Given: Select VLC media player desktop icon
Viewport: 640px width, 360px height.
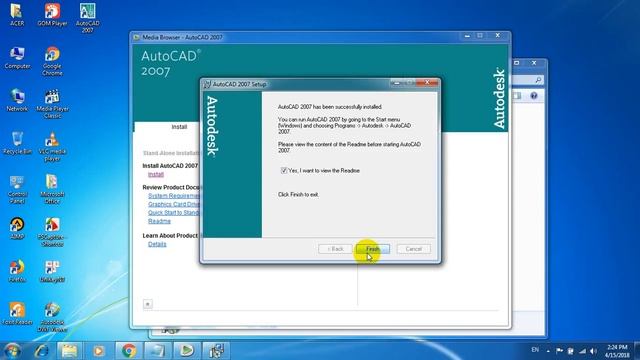Looking at the screenshot, I should pyautogui.click(x=52, y=147).
